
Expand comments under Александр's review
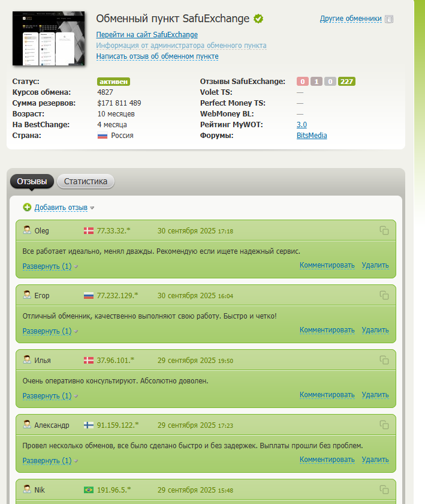pos(47,461)
